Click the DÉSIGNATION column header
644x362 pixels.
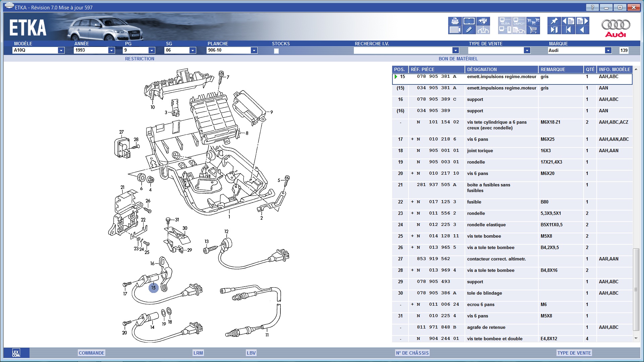501,69
